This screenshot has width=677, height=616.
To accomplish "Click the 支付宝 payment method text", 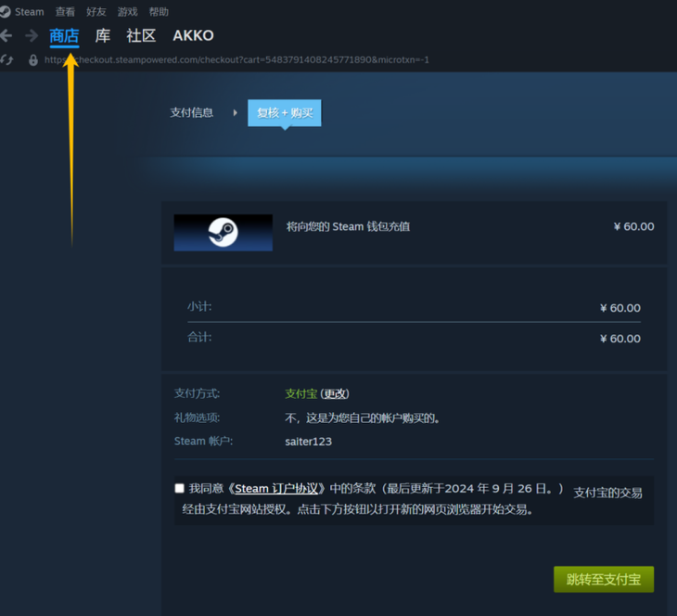I will pyautogui.click(x=300, y=393).
